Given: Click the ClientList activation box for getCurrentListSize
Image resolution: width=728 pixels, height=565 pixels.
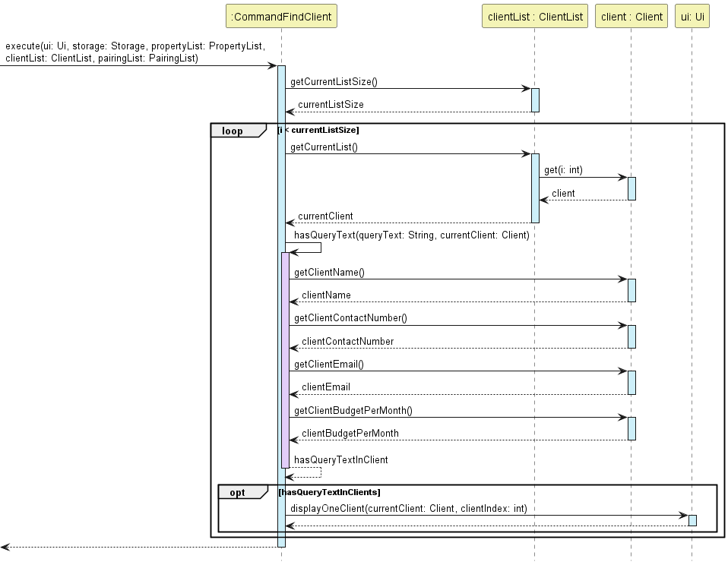Looking at the screenshot, I should pos(535,100).
